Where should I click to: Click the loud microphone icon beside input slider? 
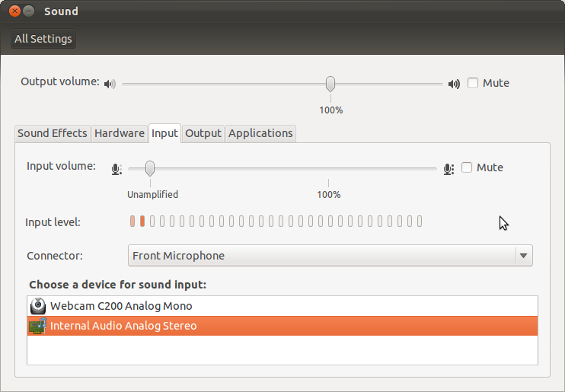(448, 168)
